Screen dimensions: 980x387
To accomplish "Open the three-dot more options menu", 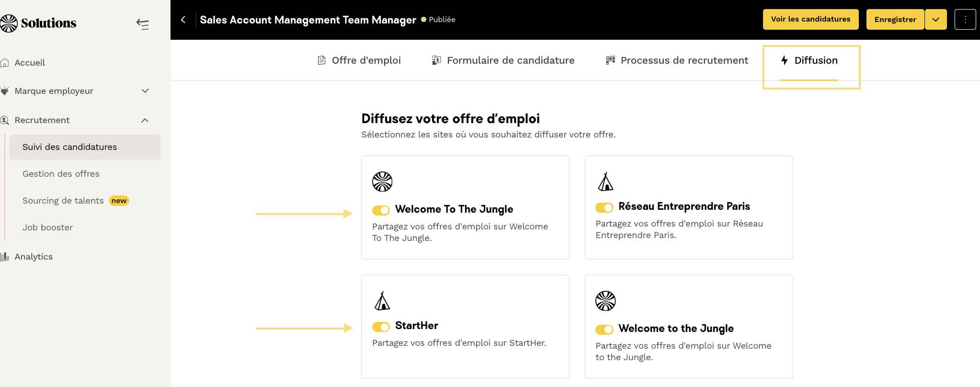I will pyautogui.click(x=965, y=20).
